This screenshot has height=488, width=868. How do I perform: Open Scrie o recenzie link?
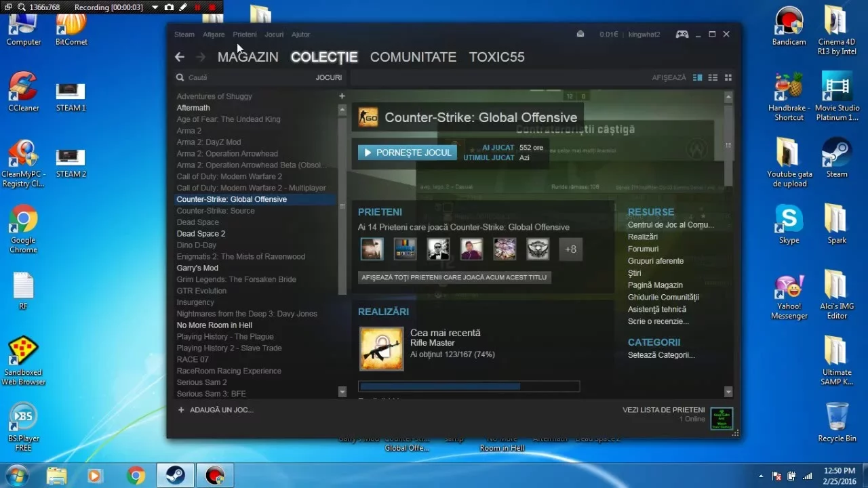(x=658, y=321)
